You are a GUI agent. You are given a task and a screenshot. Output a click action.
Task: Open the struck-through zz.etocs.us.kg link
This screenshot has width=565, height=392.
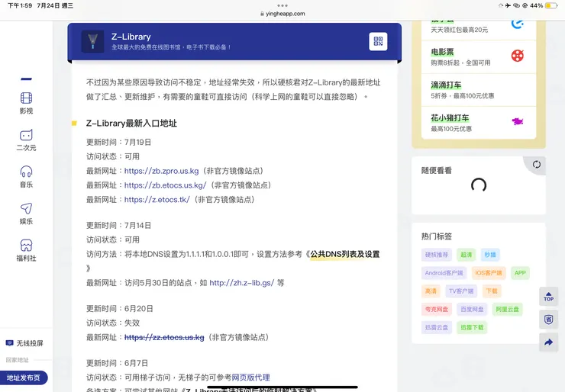(x=164, y=338)
